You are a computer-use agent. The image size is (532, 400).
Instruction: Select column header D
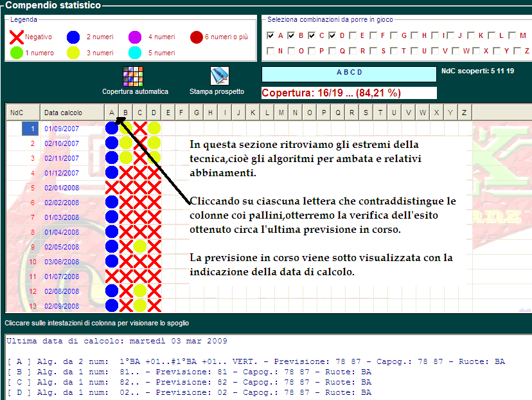point(154,113)
